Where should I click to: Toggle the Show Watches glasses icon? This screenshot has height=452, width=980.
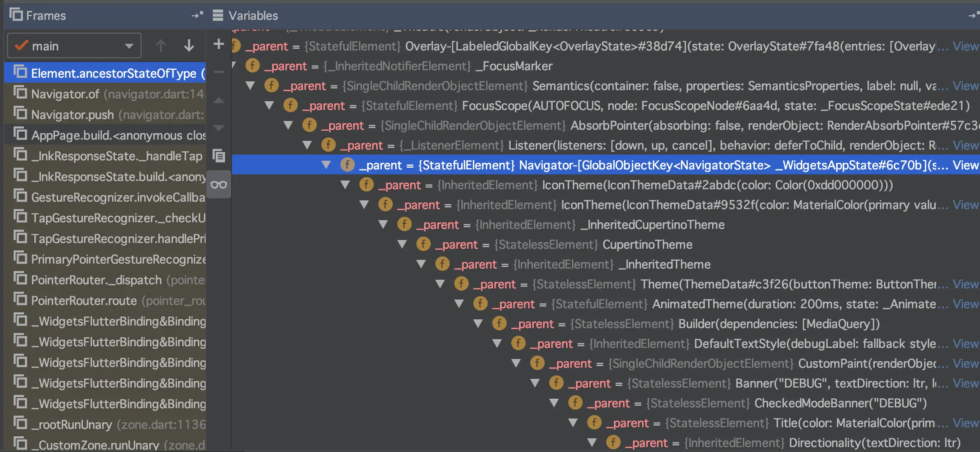point(218,185)
